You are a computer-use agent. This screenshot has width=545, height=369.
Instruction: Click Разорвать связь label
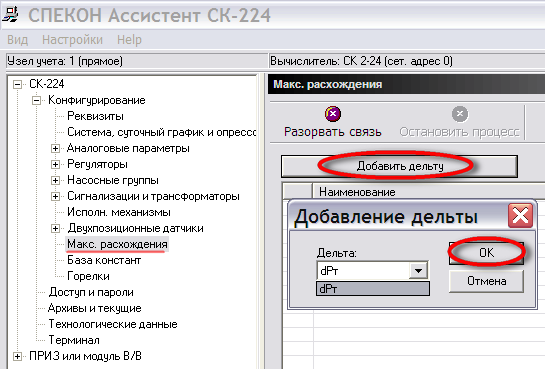click(333, 132)
